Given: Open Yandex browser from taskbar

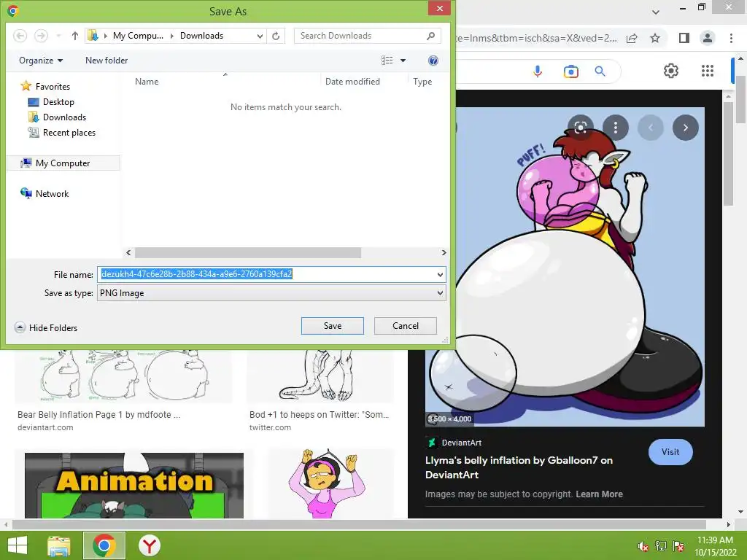Looking at the screenshot, I should pyautogui.click(x=149, y=545).
